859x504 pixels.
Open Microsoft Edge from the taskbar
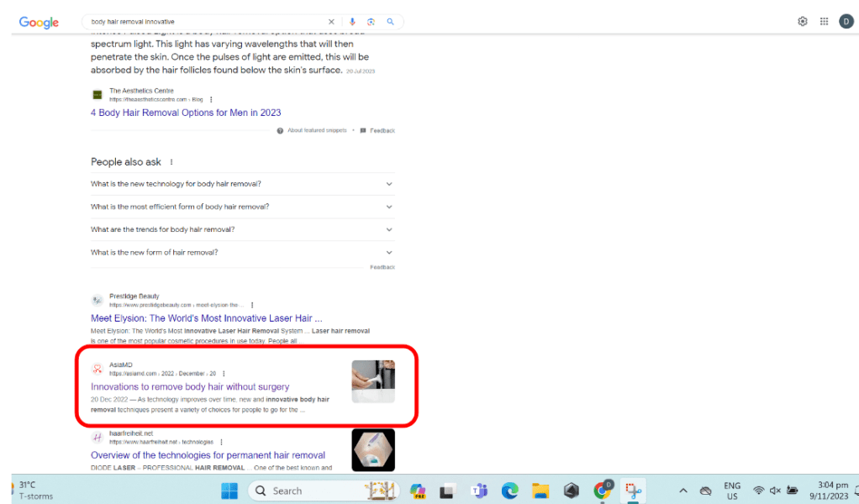click(510, 491)
